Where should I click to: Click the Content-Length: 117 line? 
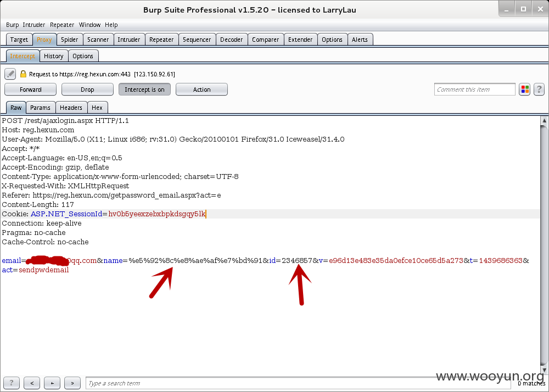point(38,204)
